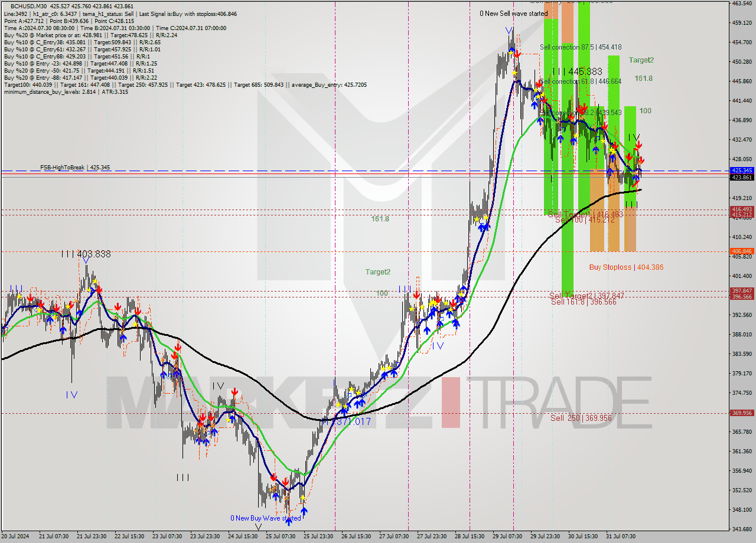Select the 'Sell 161.8 | 396.566' label
Screen dimensions: 756x543
point(584,302)
